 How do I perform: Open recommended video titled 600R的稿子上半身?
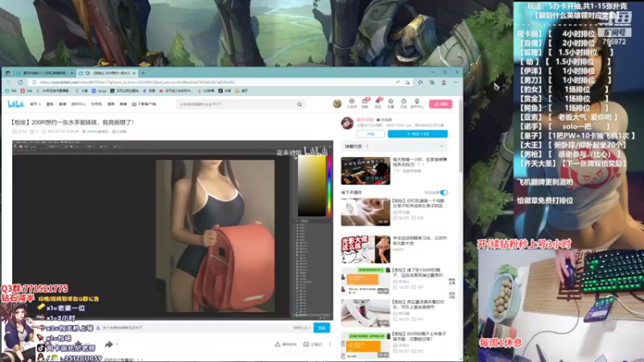(x=419, y=336)
